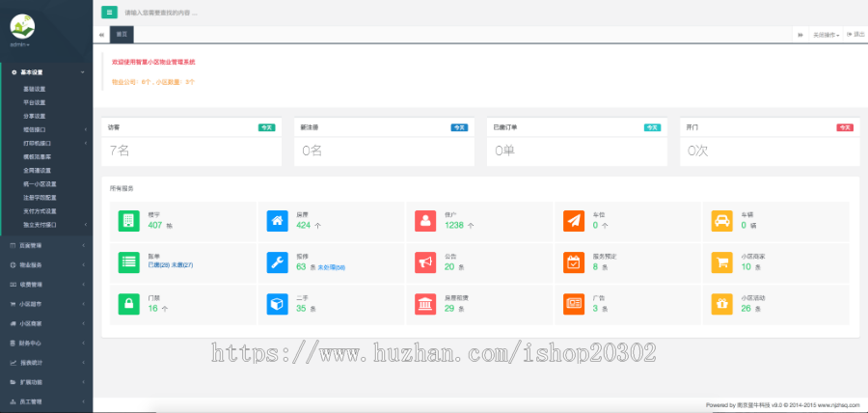868x413 pixels.
Task: Click the globe icon beside 物业服务
Action: (14, 264)
